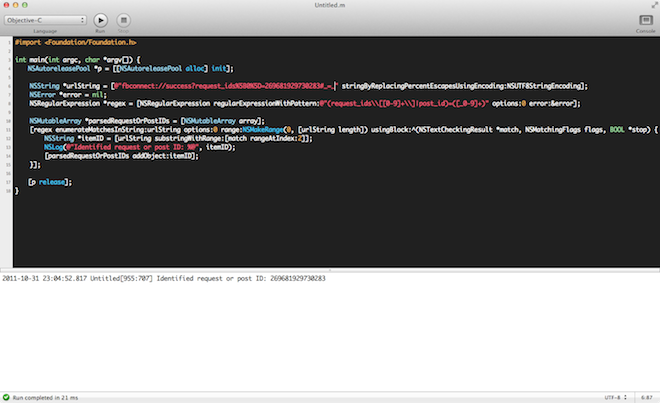
Task: Click the [p release] line
Action: 50,182
